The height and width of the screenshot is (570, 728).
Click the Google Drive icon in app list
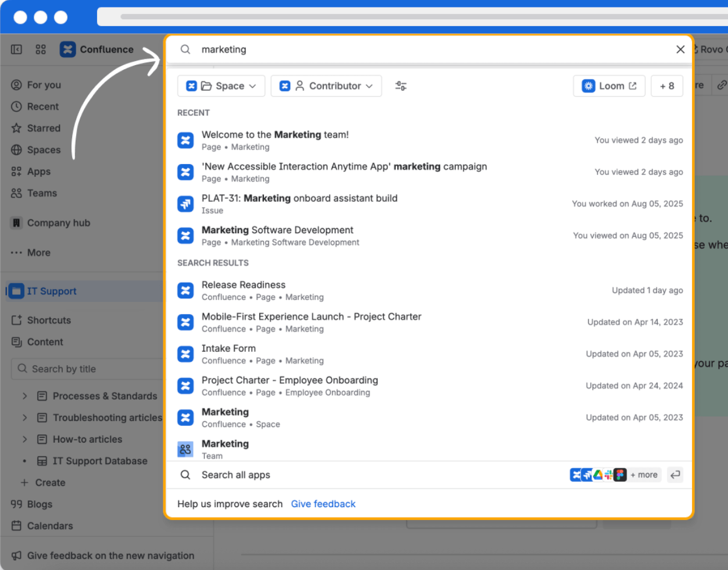[x=598, y=475]
